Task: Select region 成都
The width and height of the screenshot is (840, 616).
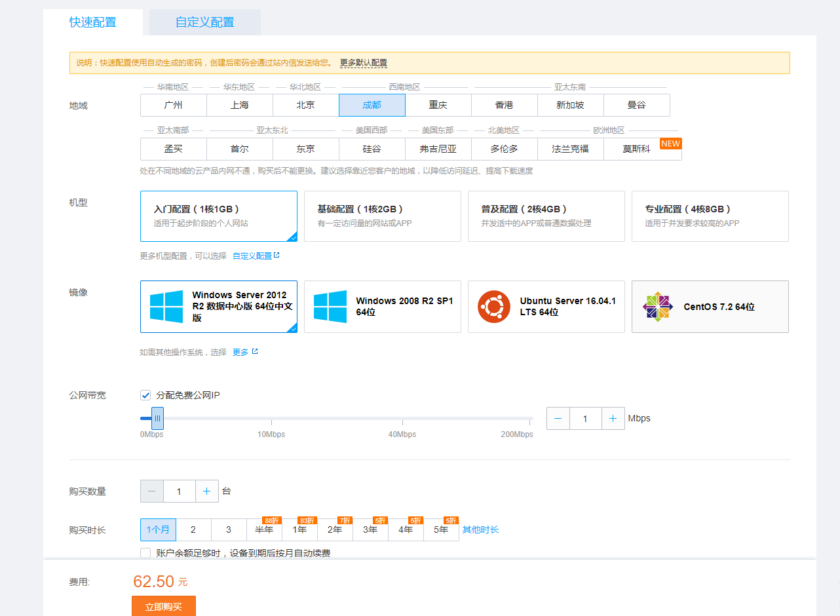Action: [372, 105]
